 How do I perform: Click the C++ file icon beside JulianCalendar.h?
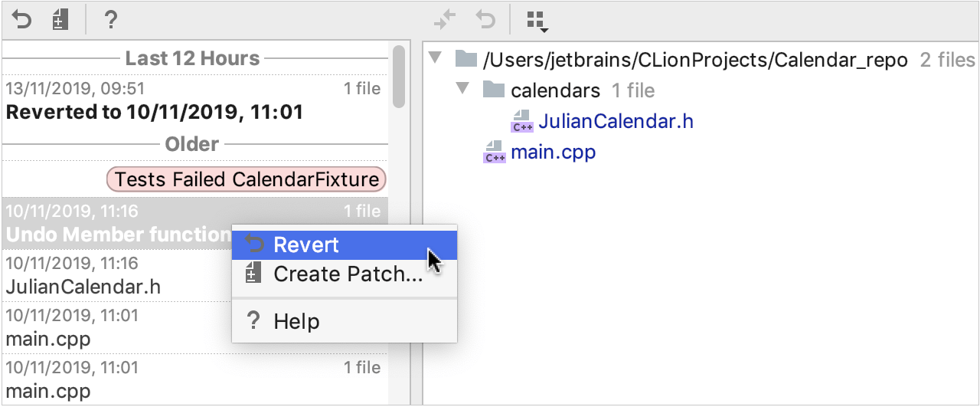(x=523, y=121)
